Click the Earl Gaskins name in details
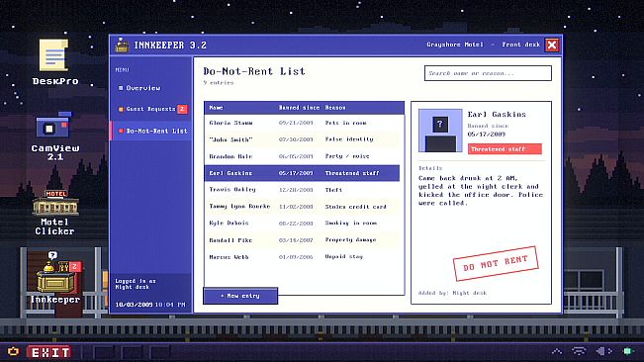Viewport: 644px width, 362px height. (x=497, y=115)
